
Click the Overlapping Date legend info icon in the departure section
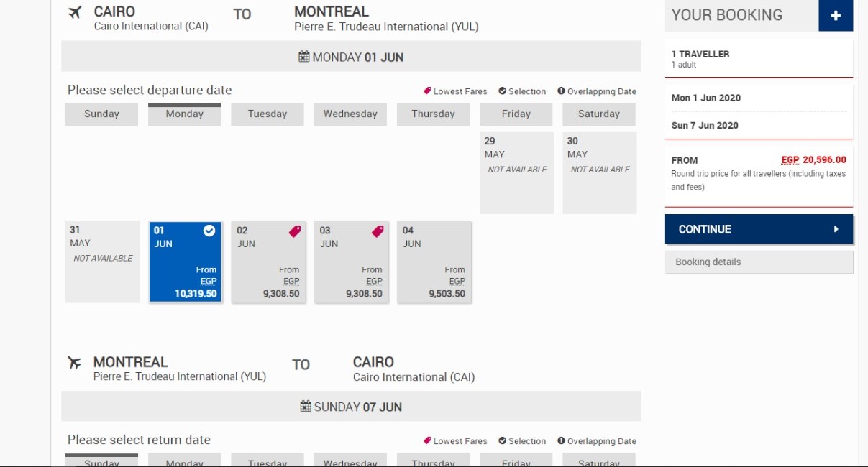(x=561, y=91)
